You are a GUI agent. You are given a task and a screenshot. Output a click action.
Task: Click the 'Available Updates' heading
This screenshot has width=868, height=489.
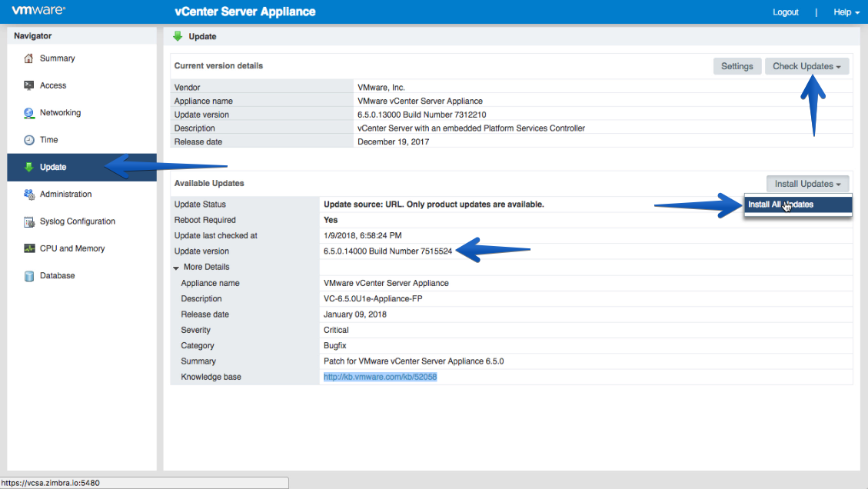(x=209, y=183)
